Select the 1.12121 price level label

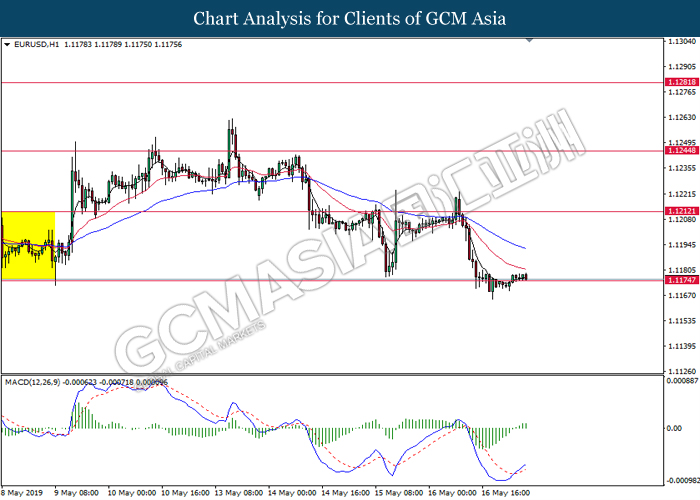click(x=682, y=211)
